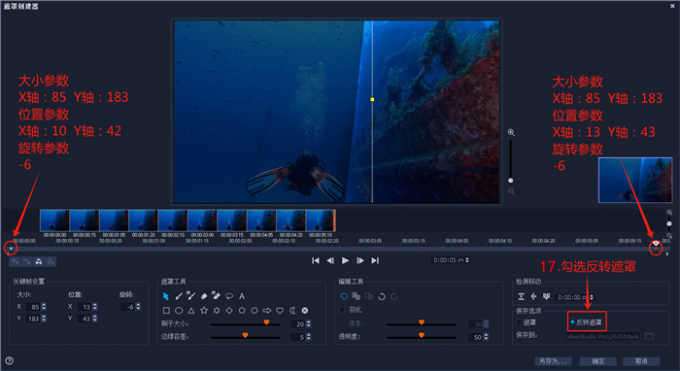
Task: Click the second icon in 编辑工具
Action: 356,296
